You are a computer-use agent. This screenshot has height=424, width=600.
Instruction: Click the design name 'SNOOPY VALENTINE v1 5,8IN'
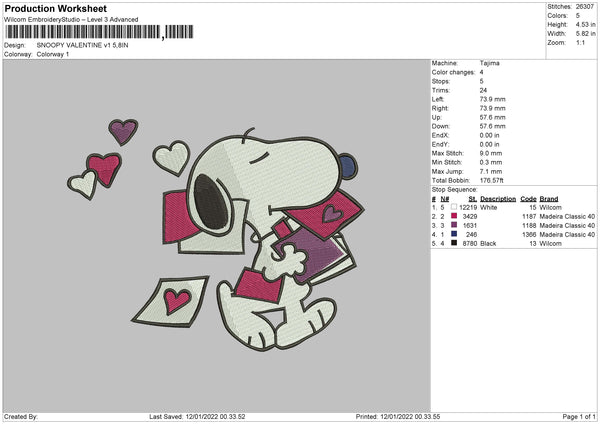(x=82, y=45)
